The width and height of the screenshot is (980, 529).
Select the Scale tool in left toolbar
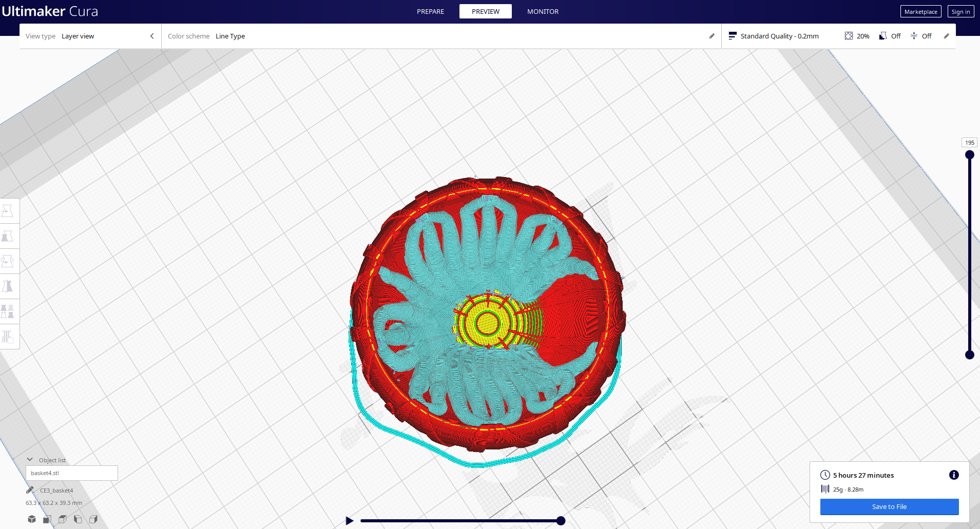pyautogui.click(x=8, y=236)
